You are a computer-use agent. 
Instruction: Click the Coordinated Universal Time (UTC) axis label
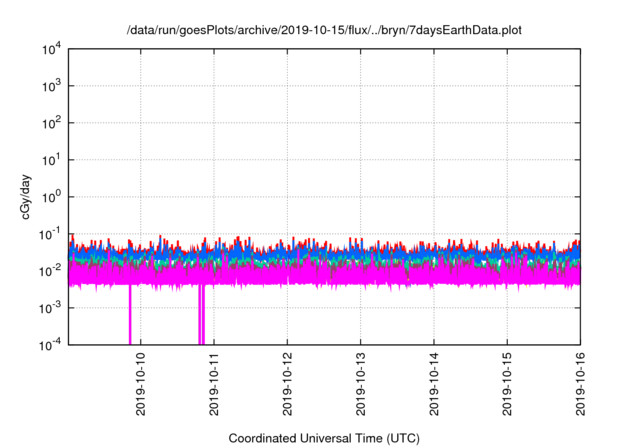pyautogui.click(x=324, y=438)
